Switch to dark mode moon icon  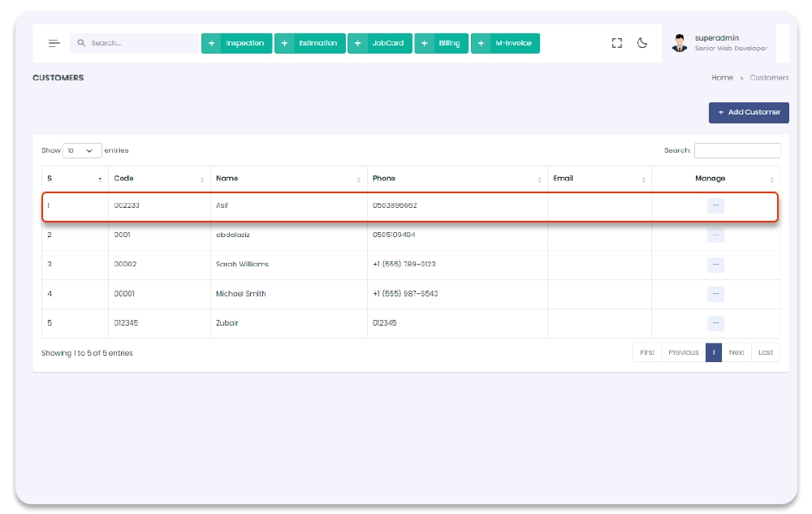[642, 43]
